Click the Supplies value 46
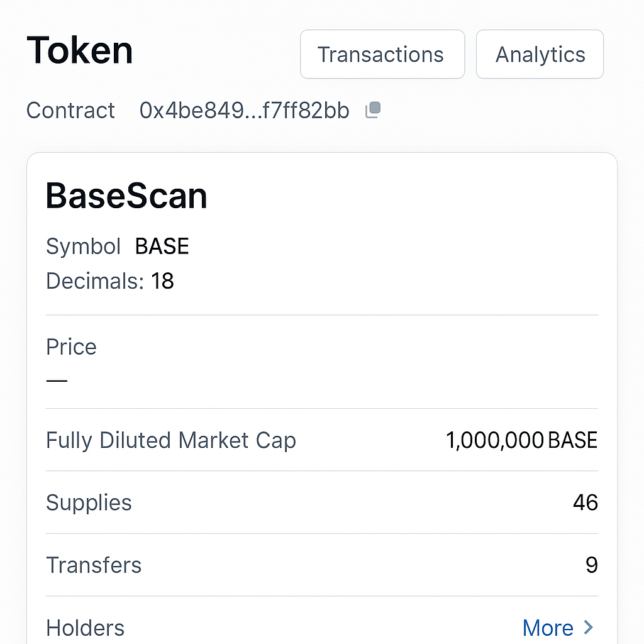644x644 pixels. [586, 502]
